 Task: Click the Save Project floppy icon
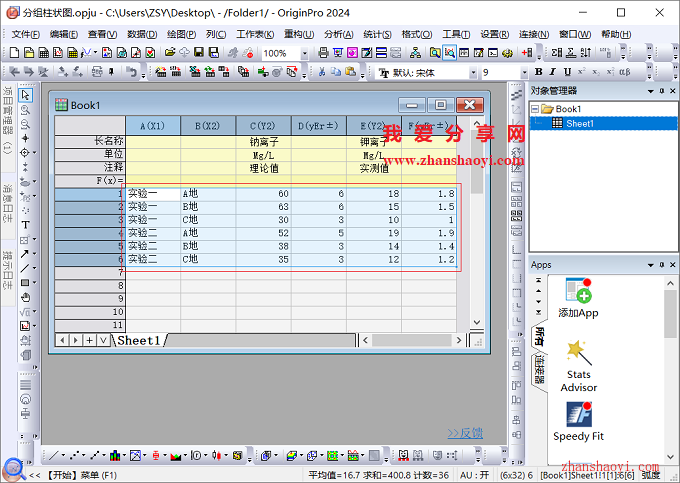point(199,52)
